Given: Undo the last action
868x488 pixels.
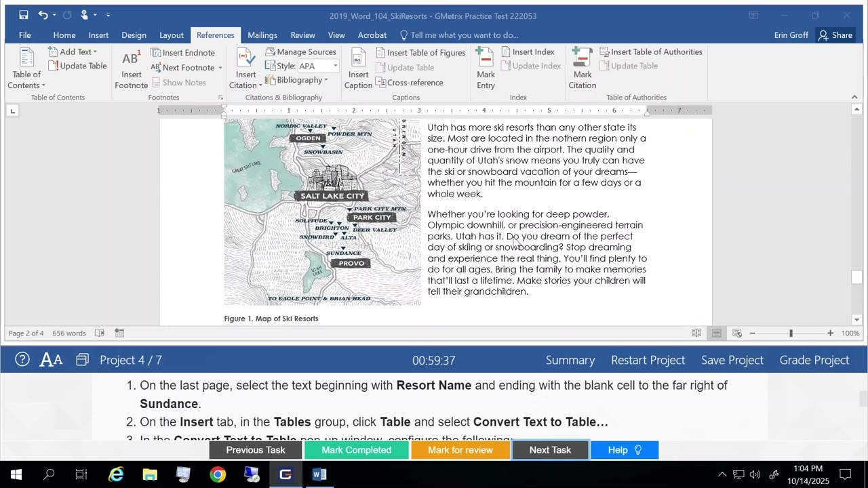Looking at the screenshot, I should [43, 15].
